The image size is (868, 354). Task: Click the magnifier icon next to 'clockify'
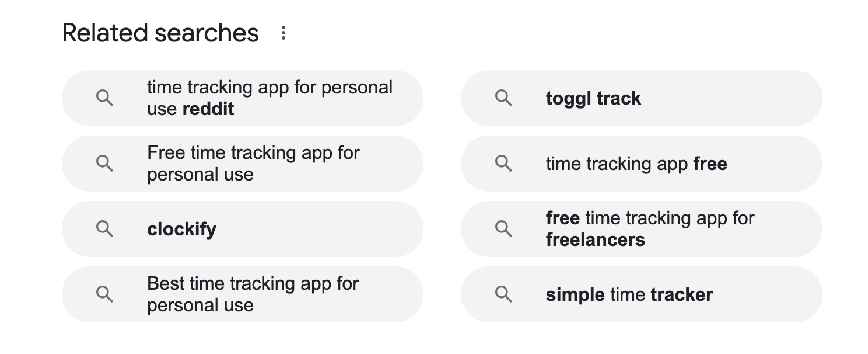[x=104, y=229]
